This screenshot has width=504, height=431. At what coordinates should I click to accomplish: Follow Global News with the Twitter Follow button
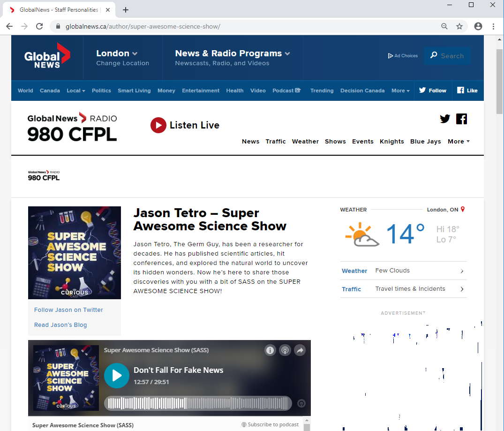[433, 91]
